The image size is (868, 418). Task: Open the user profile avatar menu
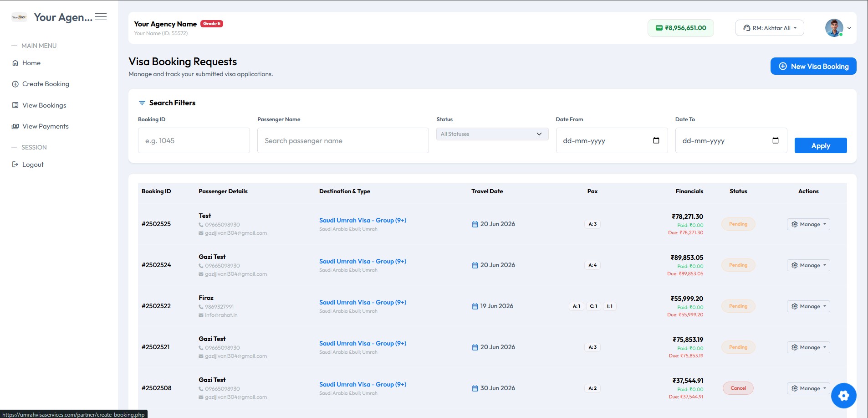(x=834, y=28)
